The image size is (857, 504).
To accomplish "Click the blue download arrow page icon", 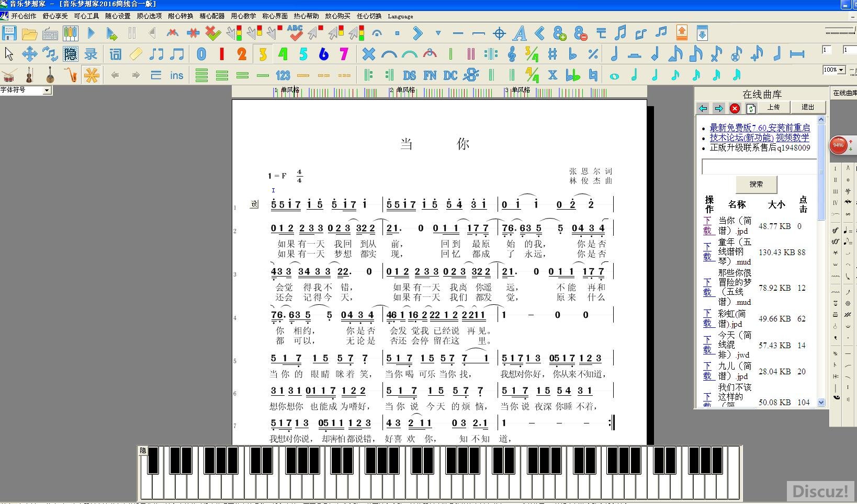I will [x=702, y=33].
